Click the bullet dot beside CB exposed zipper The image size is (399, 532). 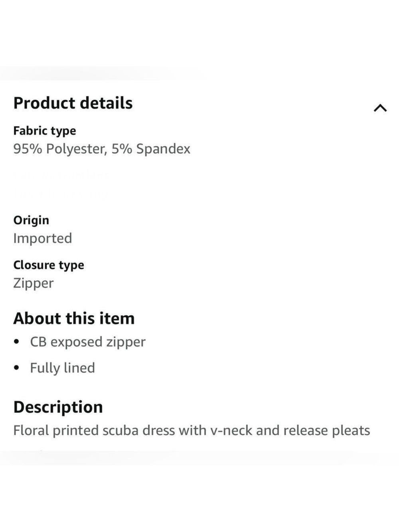pos(16,342)
